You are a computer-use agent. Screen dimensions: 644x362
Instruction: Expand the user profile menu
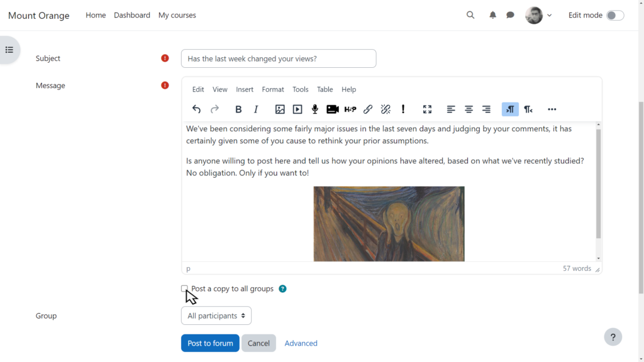point(538,15)
